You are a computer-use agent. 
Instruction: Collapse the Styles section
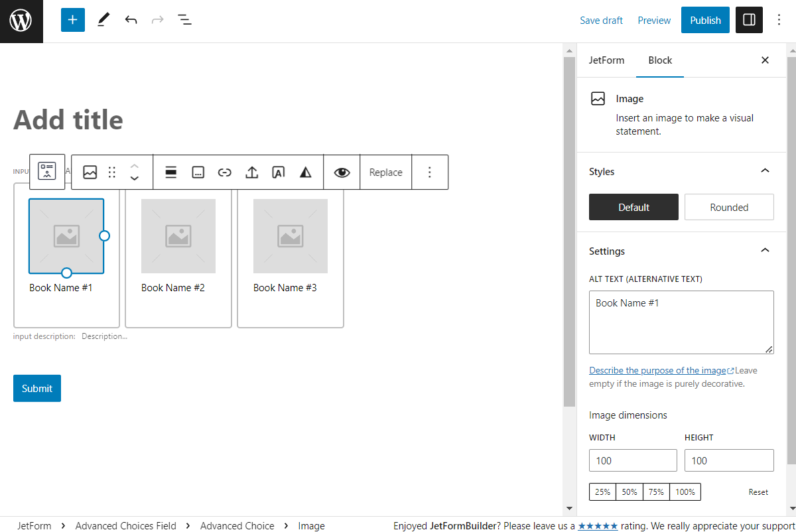(x=765, y=170)
